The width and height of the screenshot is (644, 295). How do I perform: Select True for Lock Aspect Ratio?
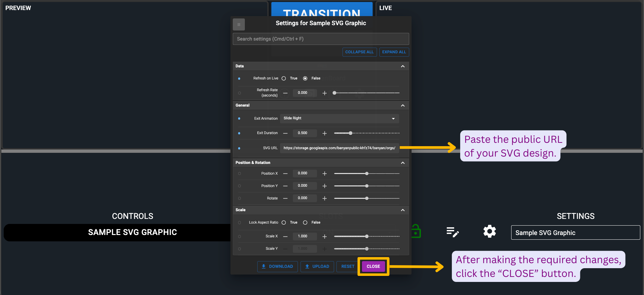[x=284, y=223]
